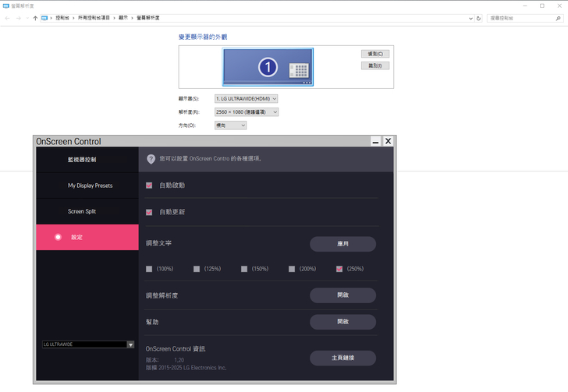Image resolution: width=568 pixels, height=392 pixels.
Task: Switch to the Screen Split tab
Action: (87, 211)
